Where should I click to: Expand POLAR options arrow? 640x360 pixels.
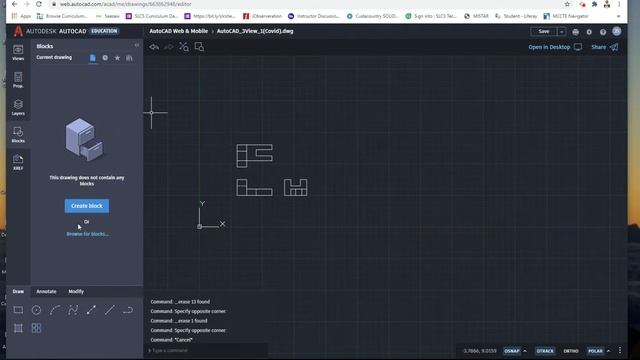609,351
